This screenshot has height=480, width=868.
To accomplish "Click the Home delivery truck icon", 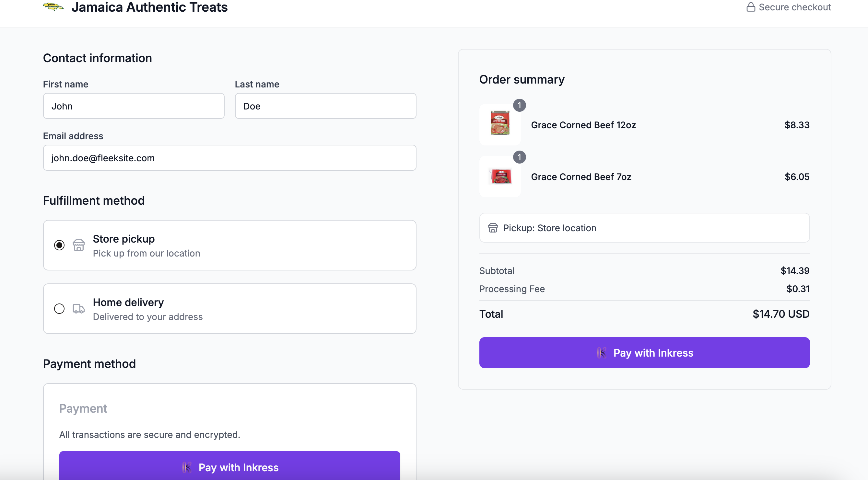I will tap(78, 308).
